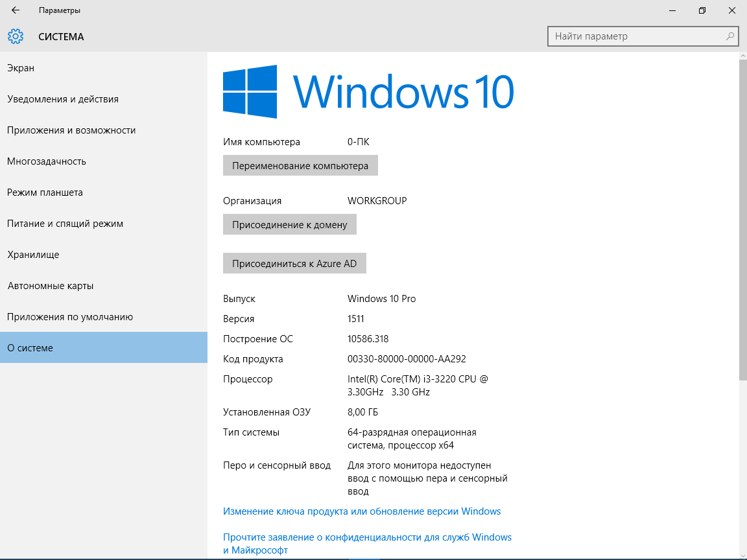
Task: Click the back arrow icon
Action: 16,10
